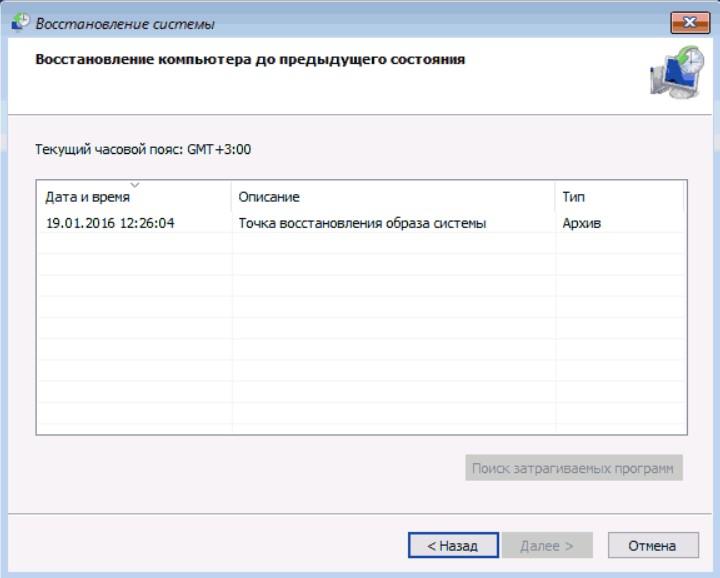The height and width of the screenshot is (578, 720).
Task: Click the Описание column header
Action: pyautogui.click(x=393, y=196)
